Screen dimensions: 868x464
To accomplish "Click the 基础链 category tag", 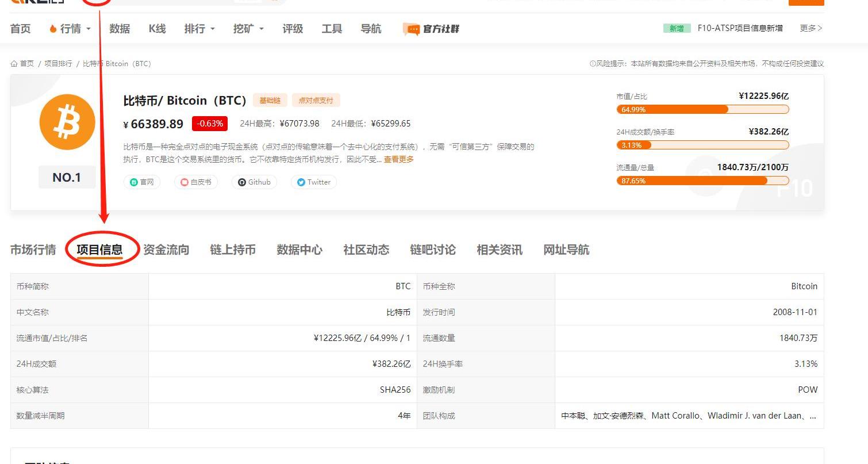I will [x=270, y=101].
